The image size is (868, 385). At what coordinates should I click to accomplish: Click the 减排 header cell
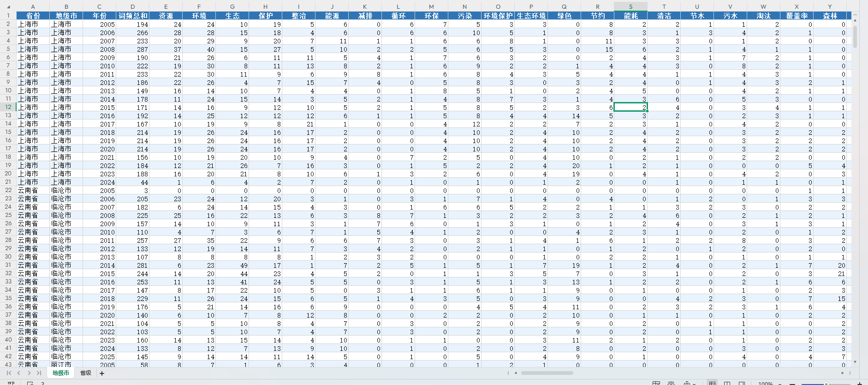365,16
